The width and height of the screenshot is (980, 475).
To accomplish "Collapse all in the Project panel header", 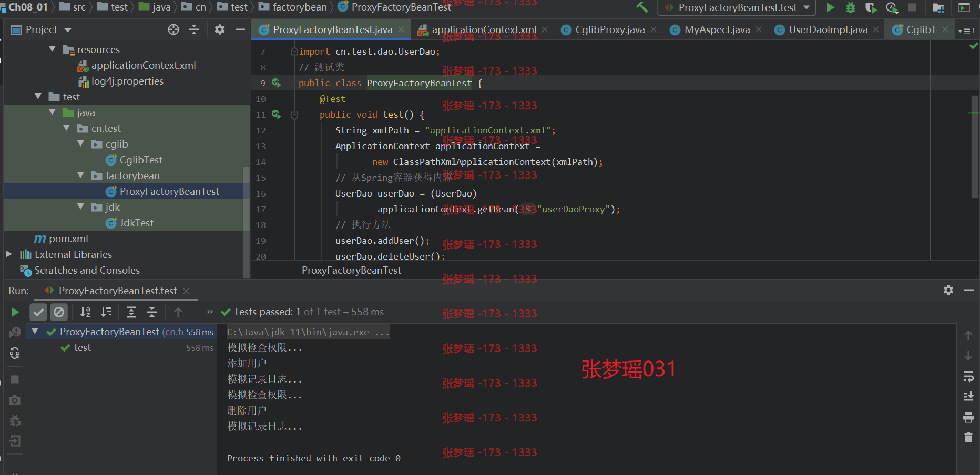I will click(x=194, y=29).
